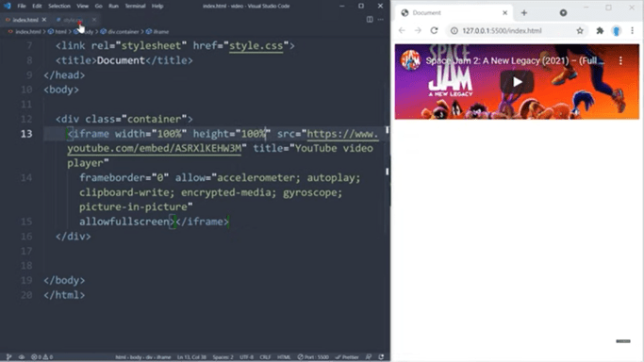Open the Help menu
644x362 pixels.
click(x=157, y=7)
